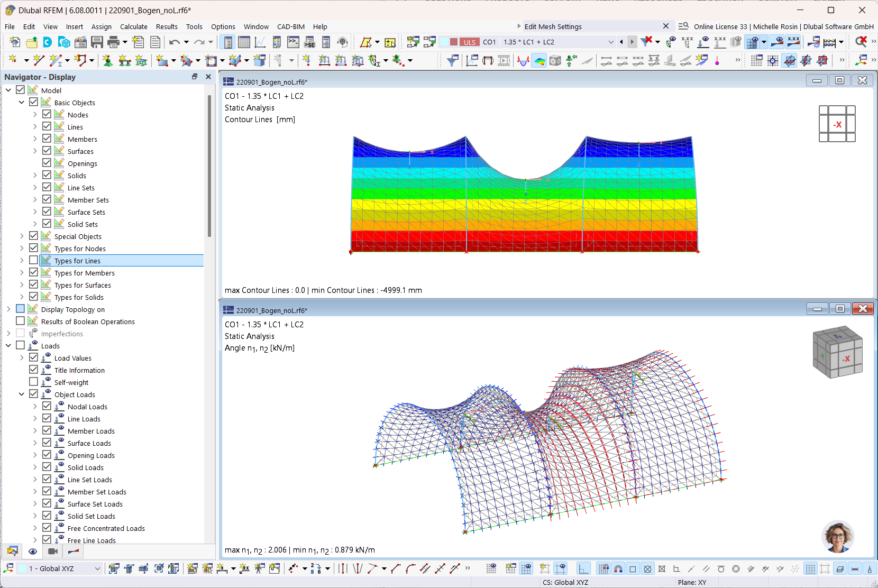The width and height of the screenshot is (878, 588).
Task: Click the cyan color swatch beside ULS
Action: (445, 42)
